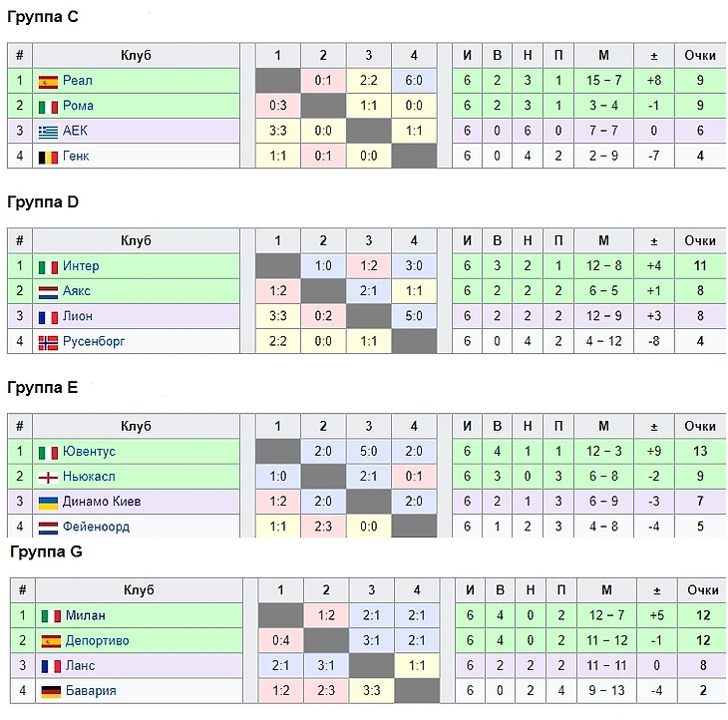Open the Фейеноорд club link

coord(96,527)
